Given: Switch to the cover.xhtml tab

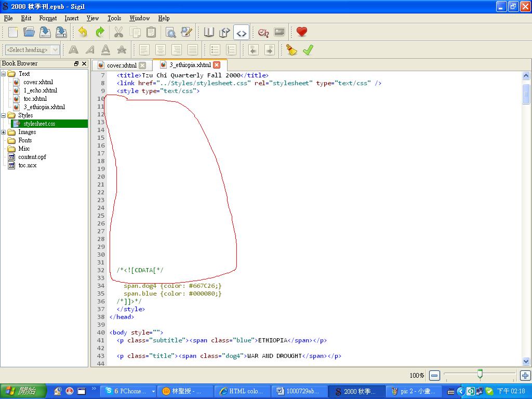Looking at the screenshot, I should [122, 65].
